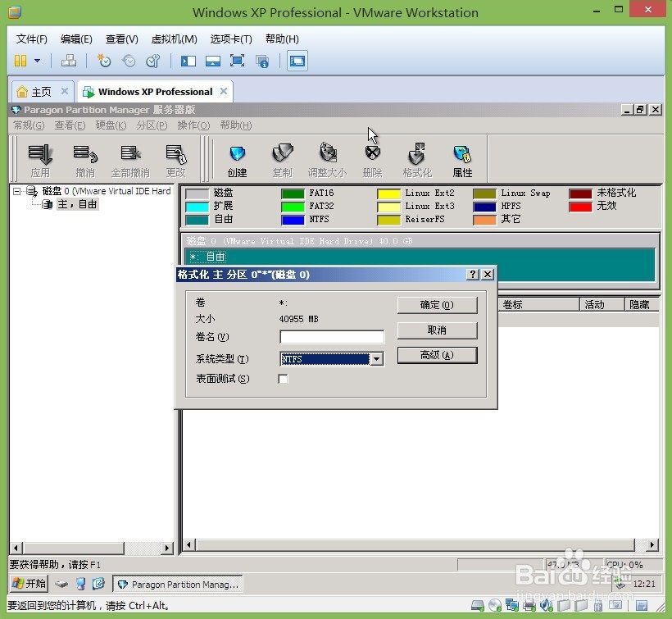This screenshot has height=619, width=672.
Task: Switch to the 主页 tab
Action: point(41,92)
